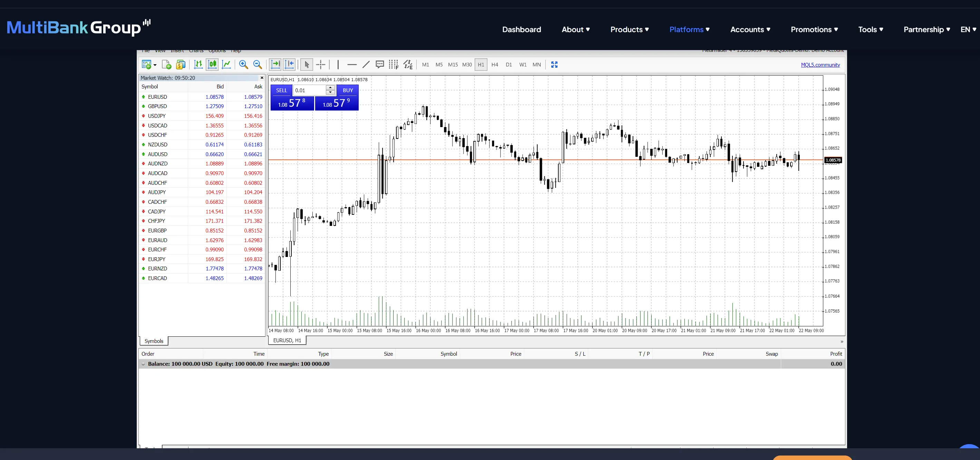
Task: Collapse the Balance row arrow
Action: (143, 364)
